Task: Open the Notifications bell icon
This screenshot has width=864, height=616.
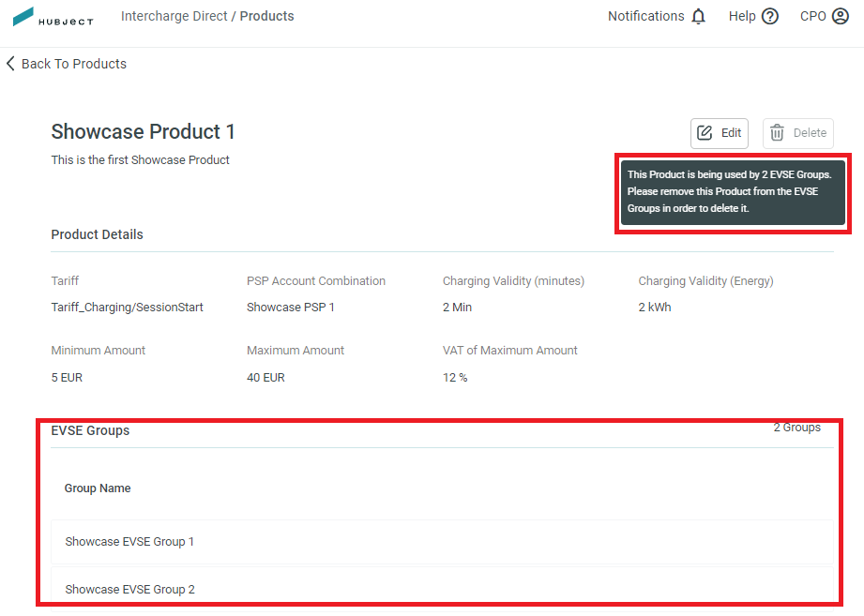Action: coord(698,17)
